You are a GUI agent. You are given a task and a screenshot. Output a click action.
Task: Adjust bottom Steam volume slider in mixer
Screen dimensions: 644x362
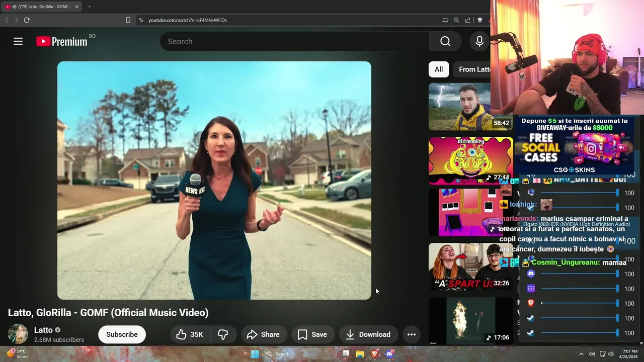[579, 333]
